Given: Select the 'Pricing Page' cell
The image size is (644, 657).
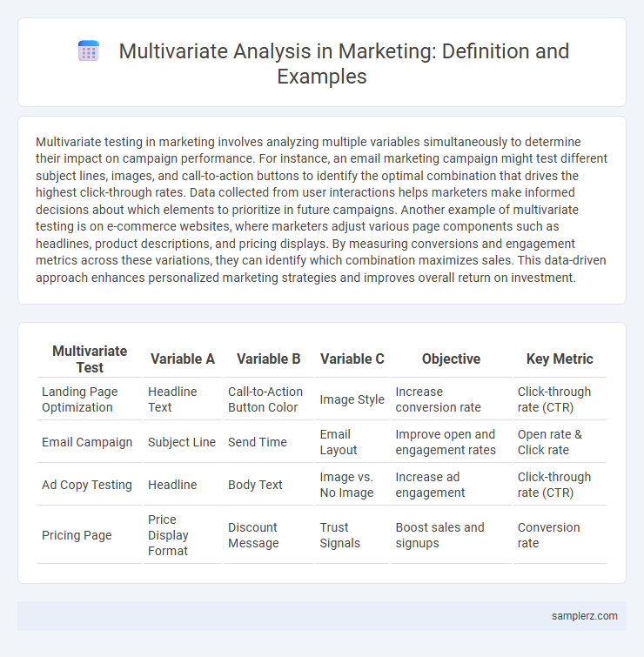Looking at the screenshot, I should [x=90, y=534].
